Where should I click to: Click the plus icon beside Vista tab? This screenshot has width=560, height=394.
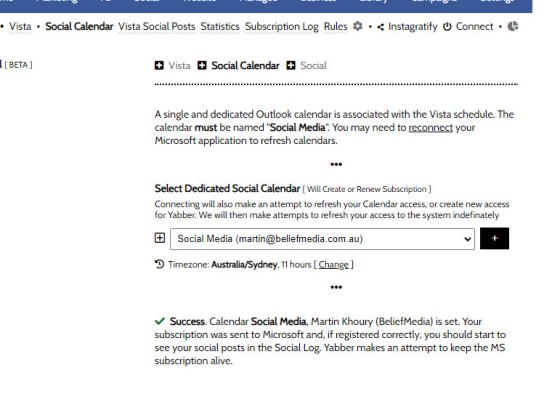159,65
